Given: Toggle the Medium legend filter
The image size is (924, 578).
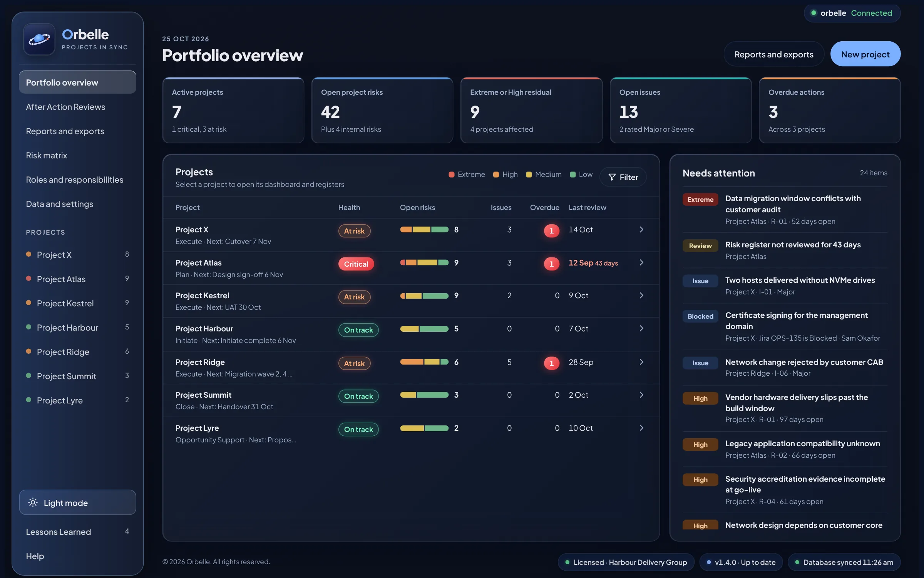Looking at the screenshot, I should (544, 175).
